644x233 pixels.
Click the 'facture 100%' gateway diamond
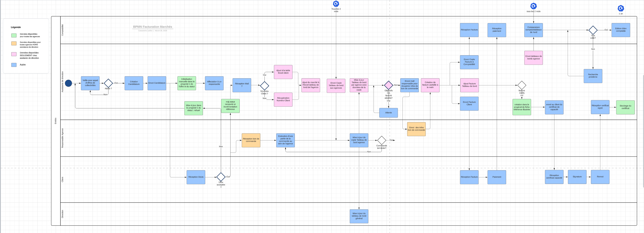[x=521, y=85]
